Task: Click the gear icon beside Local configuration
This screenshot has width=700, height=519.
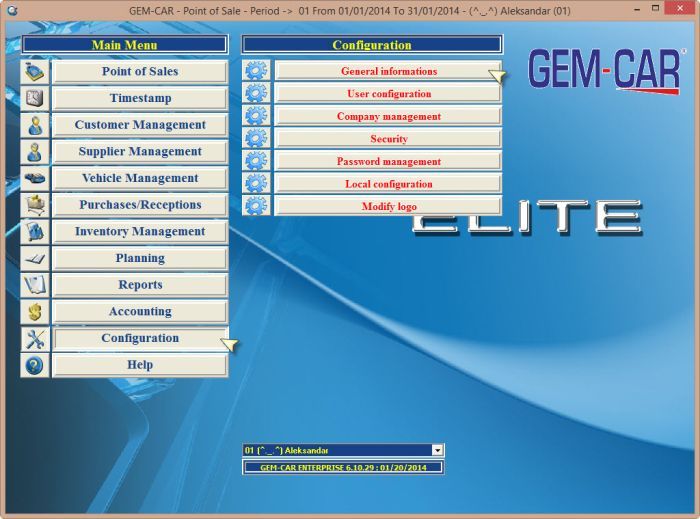Action: pos(256,183)
